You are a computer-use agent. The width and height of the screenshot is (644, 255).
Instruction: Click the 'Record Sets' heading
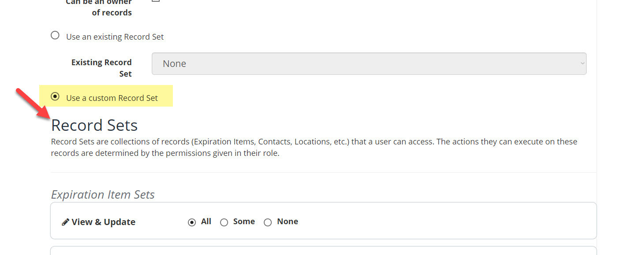tap(94, 125)
